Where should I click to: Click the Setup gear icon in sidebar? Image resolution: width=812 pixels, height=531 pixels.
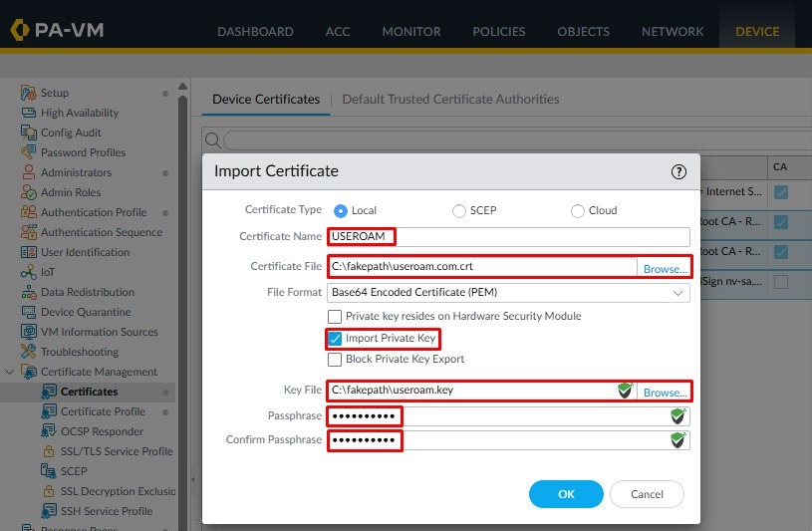tap(28, 93)
